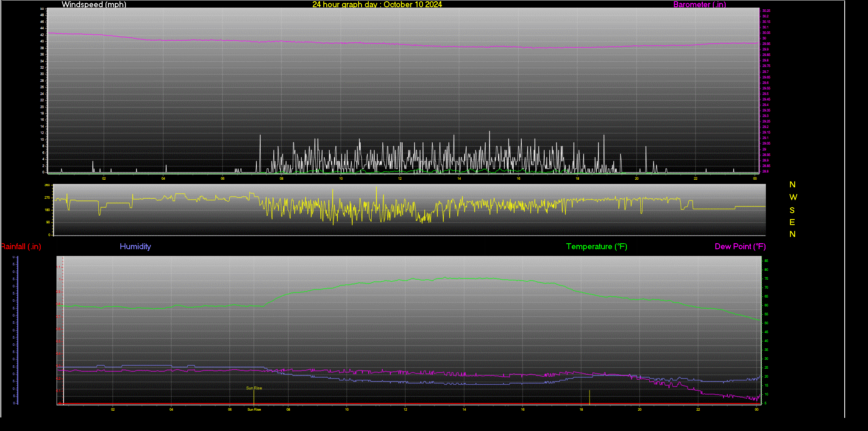Click the 75 value on the temperature axis
This screenshot has width=868, height=431.
766,278
